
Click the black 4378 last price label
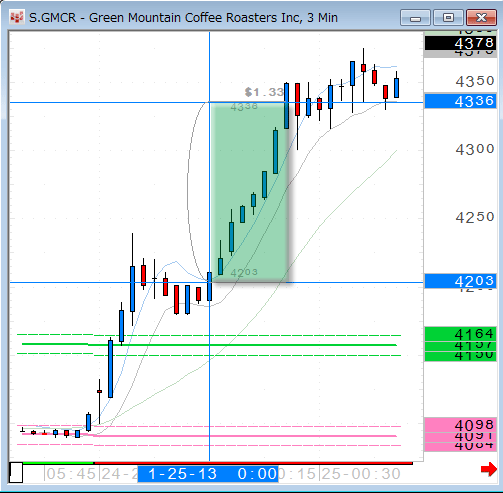460,43
